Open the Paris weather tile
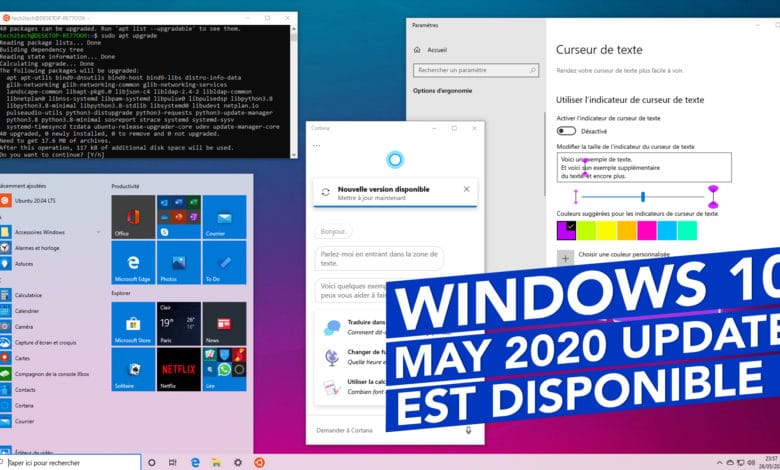780x470 pixels. coord(179,323)
